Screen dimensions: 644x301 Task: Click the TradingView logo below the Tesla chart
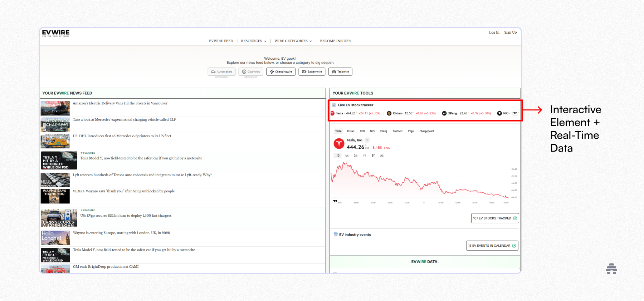pyautogui.click(x=335, y=201)
